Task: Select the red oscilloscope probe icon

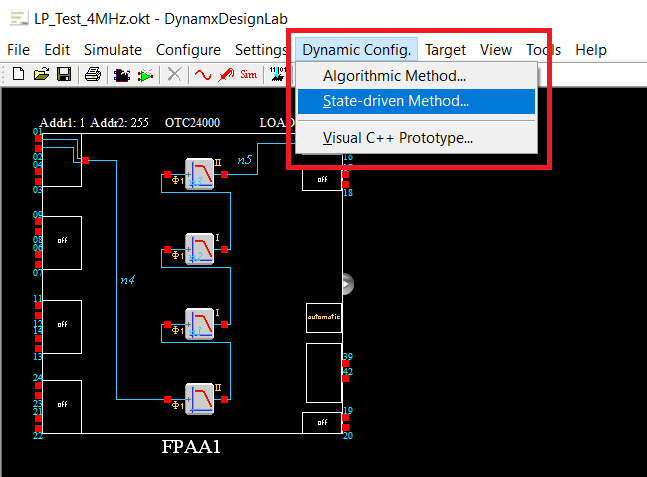Action: point(226,75)
